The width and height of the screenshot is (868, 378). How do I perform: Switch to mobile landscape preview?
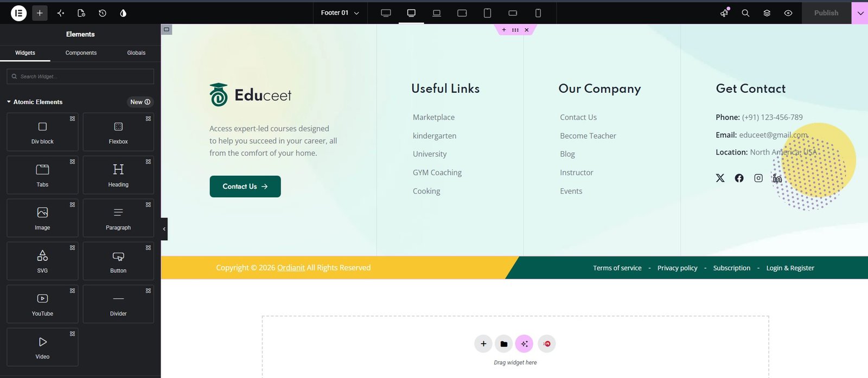coord(513,13)
